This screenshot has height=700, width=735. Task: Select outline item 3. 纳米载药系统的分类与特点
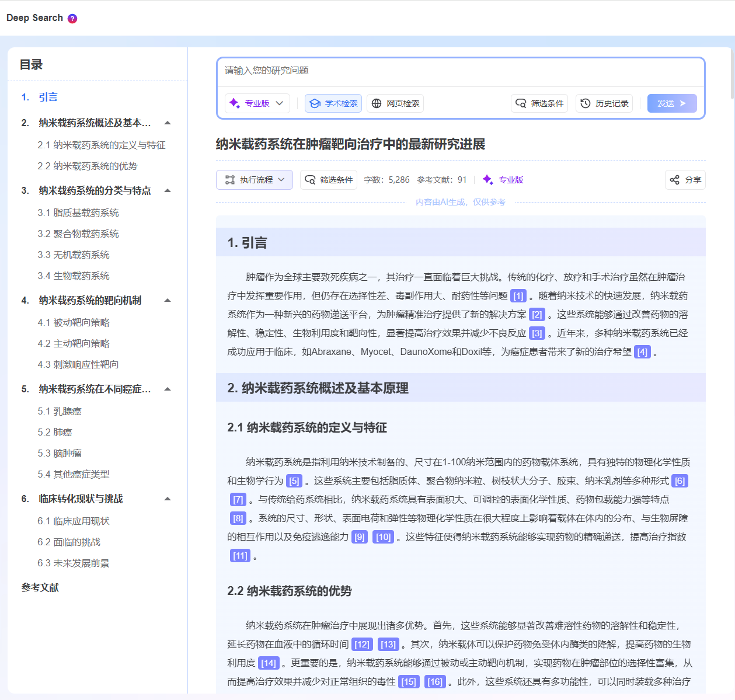coord(86,190)
